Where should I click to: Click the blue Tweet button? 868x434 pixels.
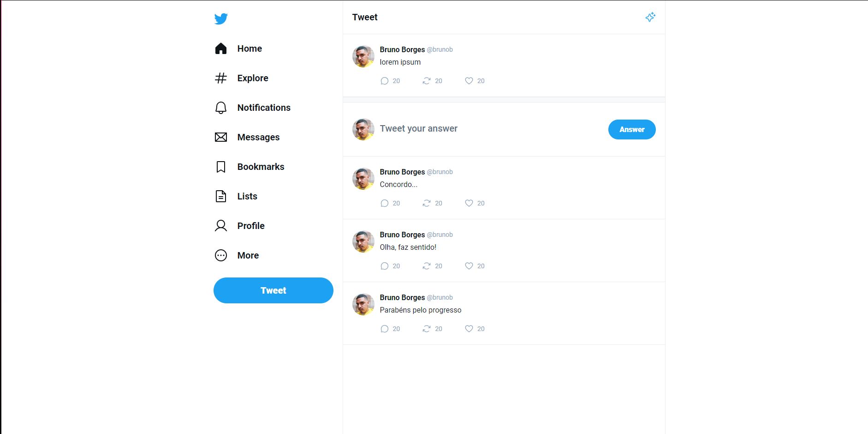pyautogui.click(x=273, y=290)
